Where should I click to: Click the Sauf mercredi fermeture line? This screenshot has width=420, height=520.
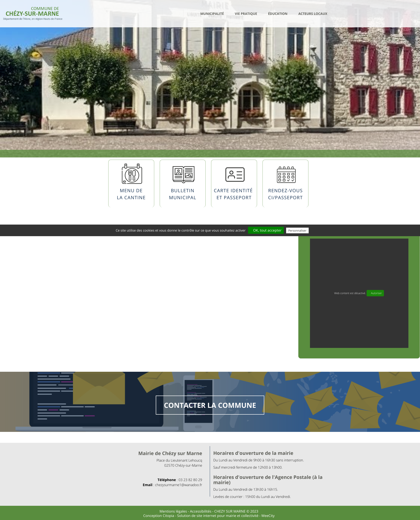pos(248,467)
